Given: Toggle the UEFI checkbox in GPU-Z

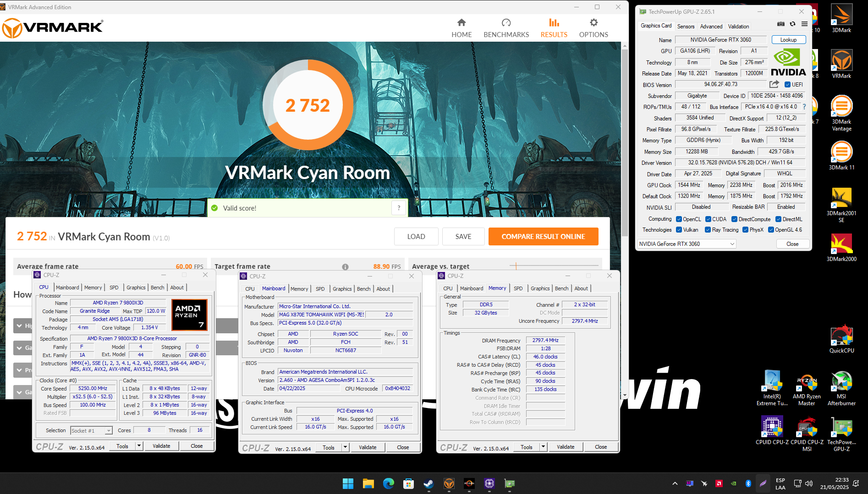Looking at the screenshot, I should (787, 85).
